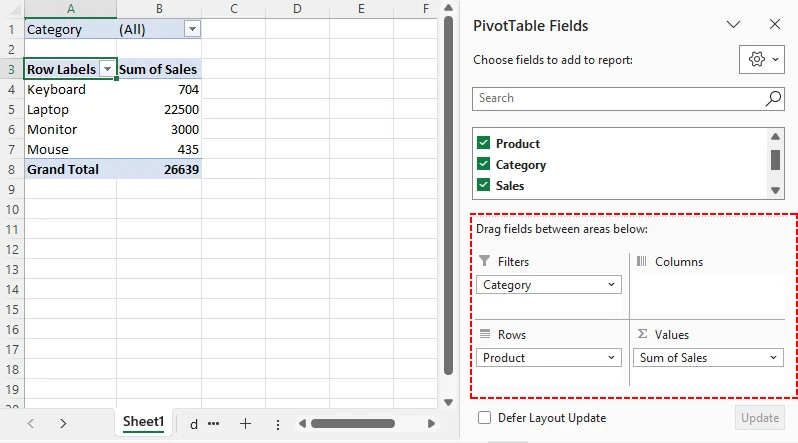Click the sheet vertical scroll up arrow
This screenshot has height=443, width=798.
click(x=448, y=8)
